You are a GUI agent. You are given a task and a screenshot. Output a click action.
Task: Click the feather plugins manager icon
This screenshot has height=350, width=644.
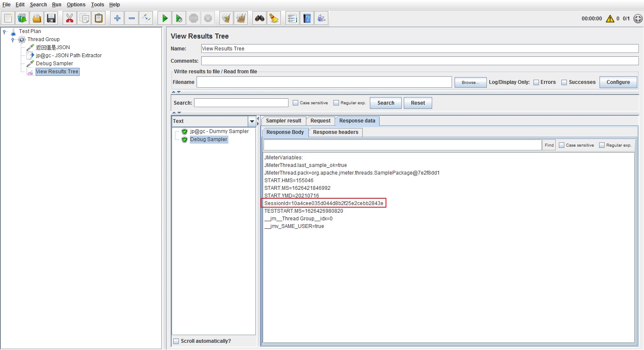point(322,18)
